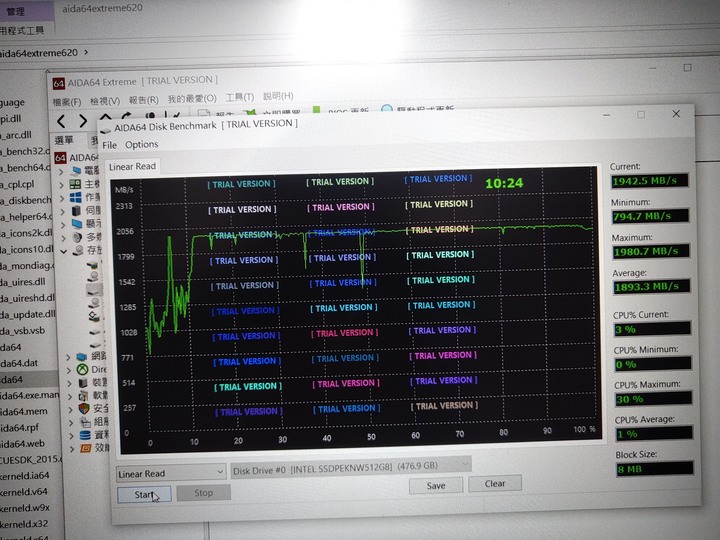720x540 pixels.
Task: Click the up arrow in AIDA64 Extreme toolbar
Action: 105,117
